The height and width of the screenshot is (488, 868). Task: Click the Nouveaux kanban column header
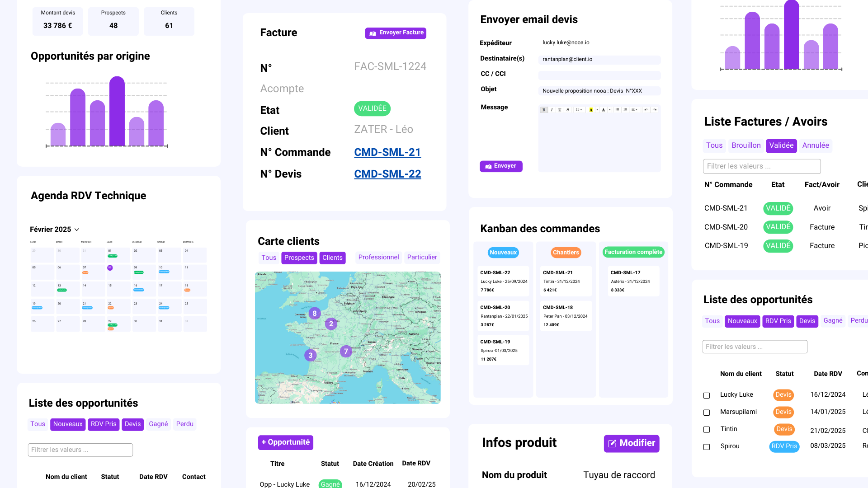[x=503, y=253]
